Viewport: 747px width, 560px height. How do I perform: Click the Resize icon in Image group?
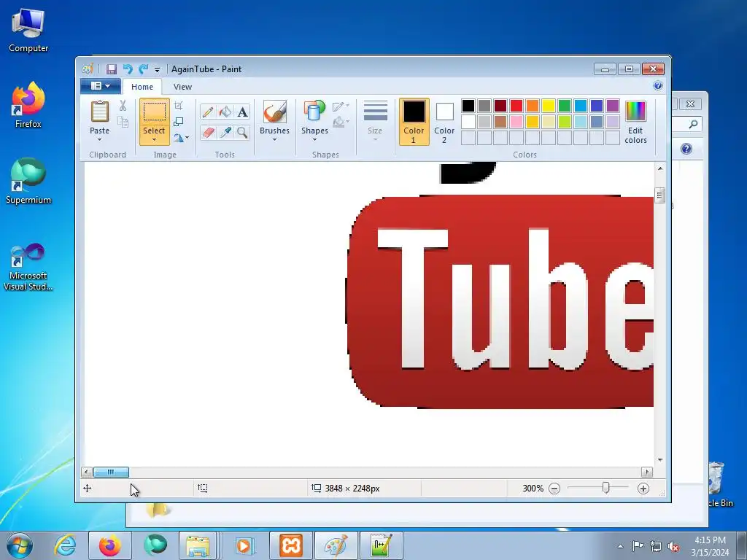tap(179, 122)
